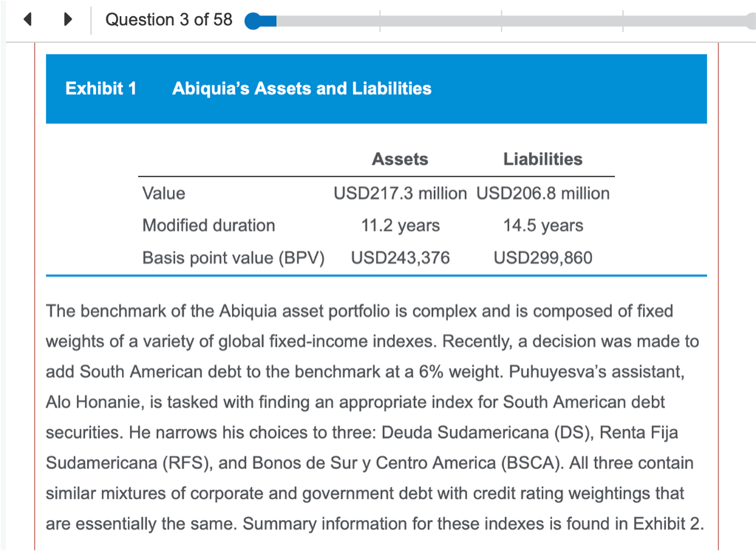The image size is (756, 551).
Task: Click the USD217.3 million assets value
Action: tap(399, 194)
